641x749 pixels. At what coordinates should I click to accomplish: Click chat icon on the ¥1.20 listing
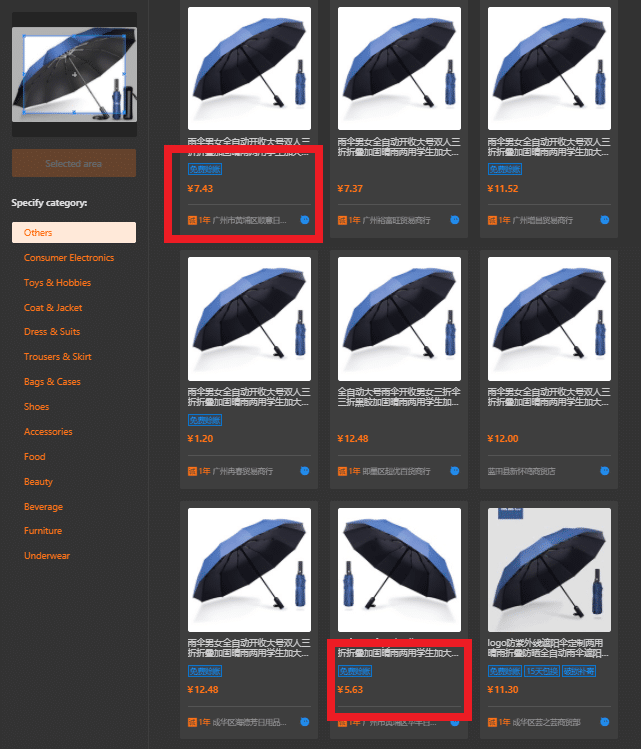(305, 471)
